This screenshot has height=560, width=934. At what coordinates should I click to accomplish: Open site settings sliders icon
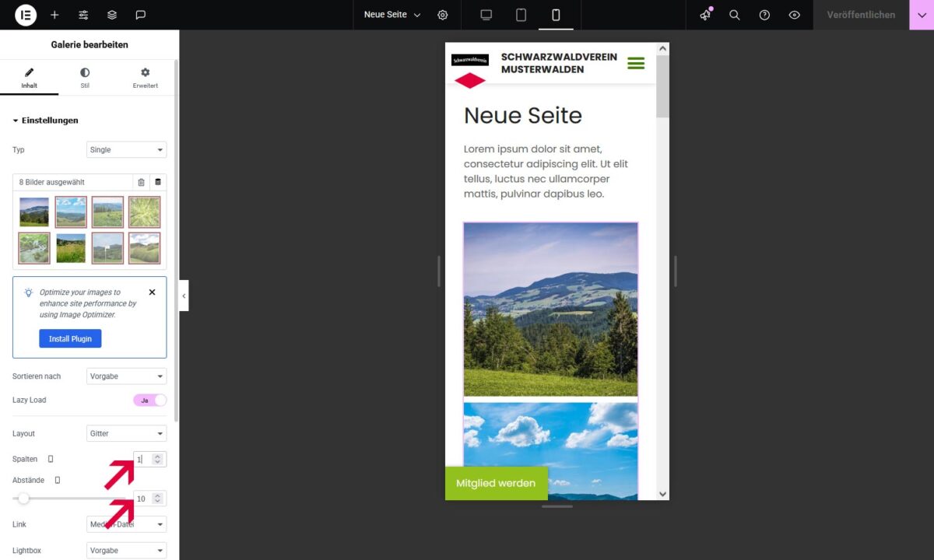(x=83, y=15)
